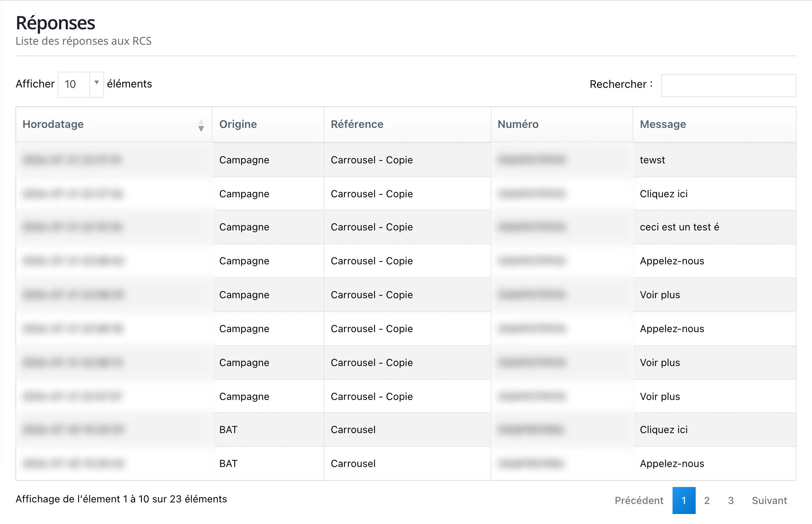Click the Précédent pagination link
This screenshot has width=812, height=524.
(639, 500)
